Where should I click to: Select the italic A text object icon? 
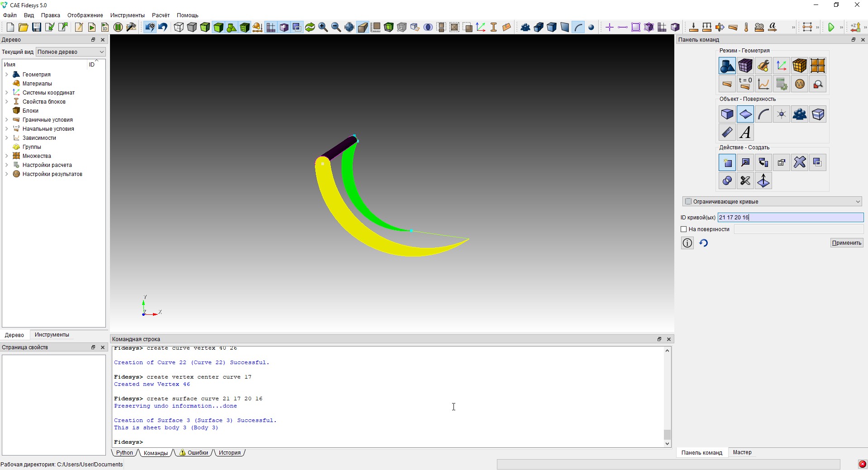[745, 133]
